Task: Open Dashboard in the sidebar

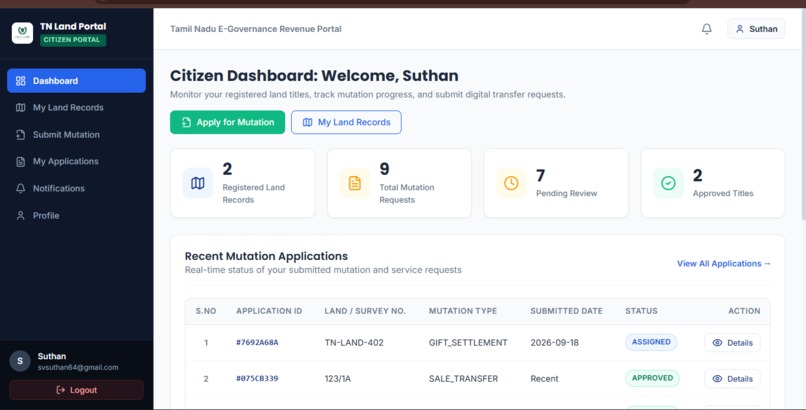Action: click(x=76, y=81)
